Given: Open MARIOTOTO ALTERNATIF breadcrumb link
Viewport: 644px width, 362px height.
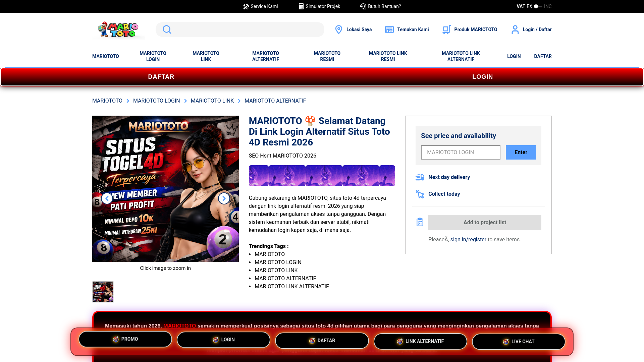Looking at the screenshot, I should (x=275, y=101).
